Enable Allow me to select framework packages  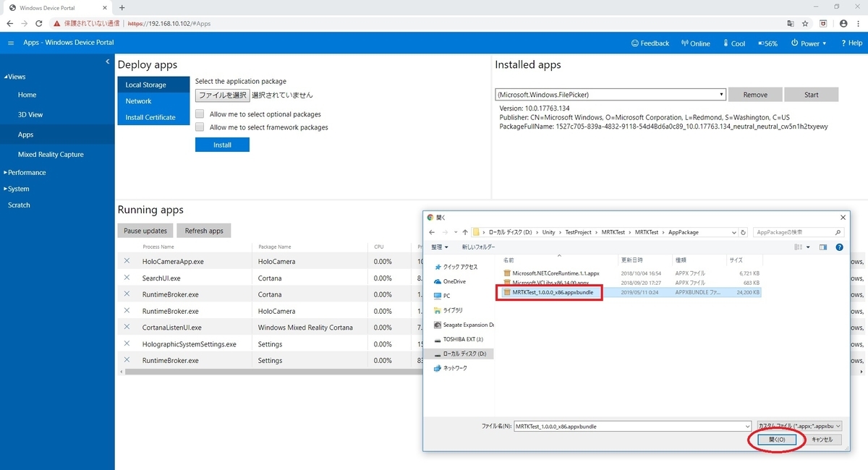point(200,127)
